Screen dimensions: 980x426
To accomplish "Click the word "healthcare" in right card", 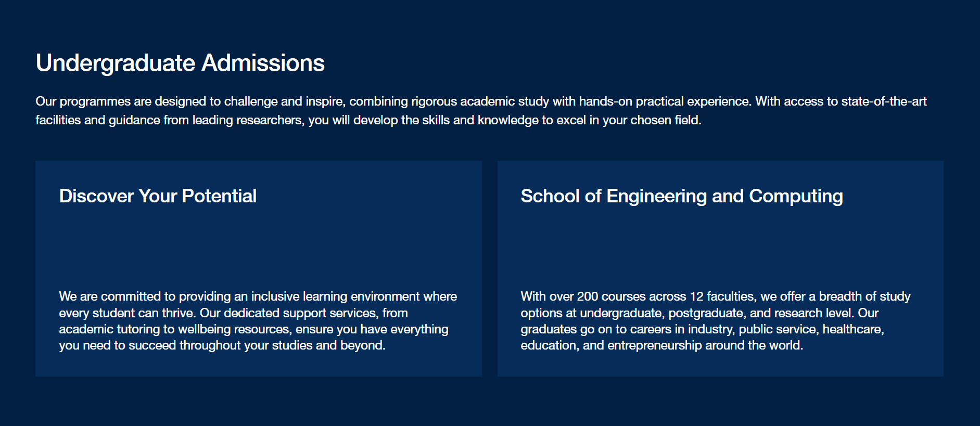I will point(852,329).
